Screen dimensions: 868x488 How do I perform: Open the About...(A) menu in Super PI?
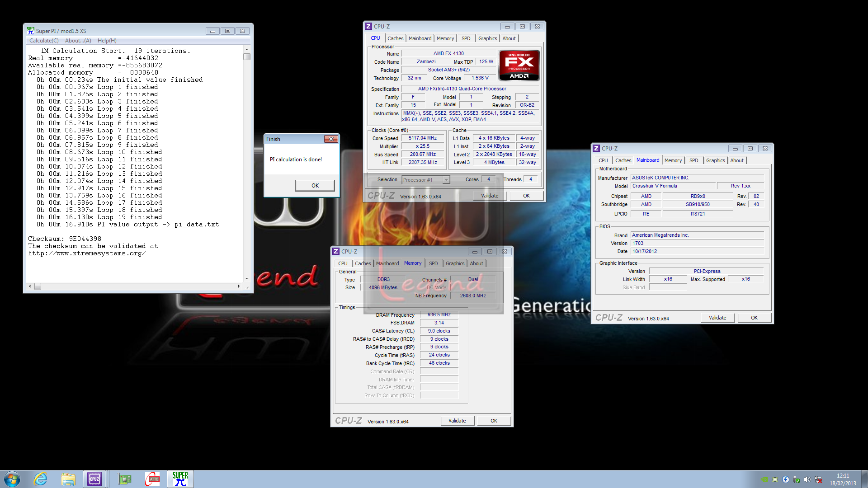tap(78, 41)
